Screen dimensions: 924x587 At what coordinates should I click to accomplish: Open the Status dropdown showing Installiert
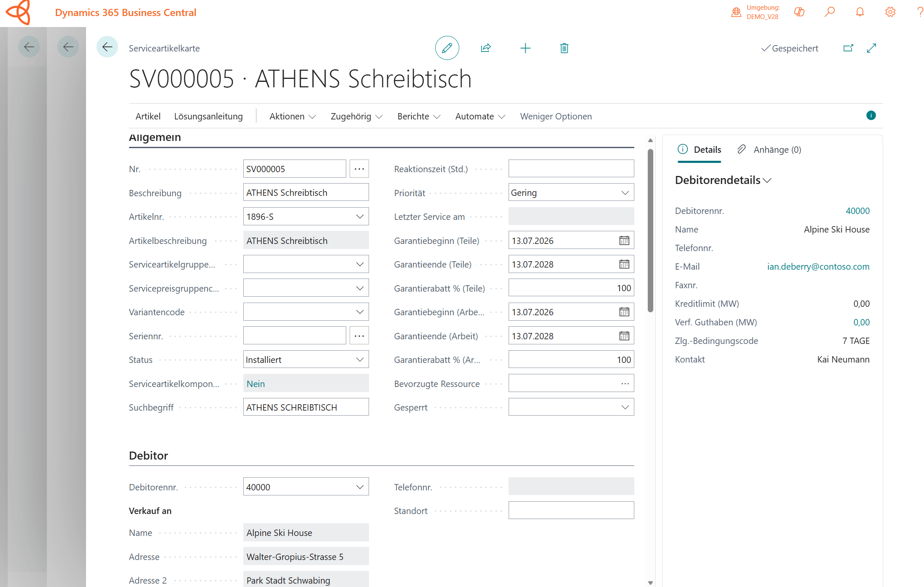pyautogui.click(x=359, y=360)
